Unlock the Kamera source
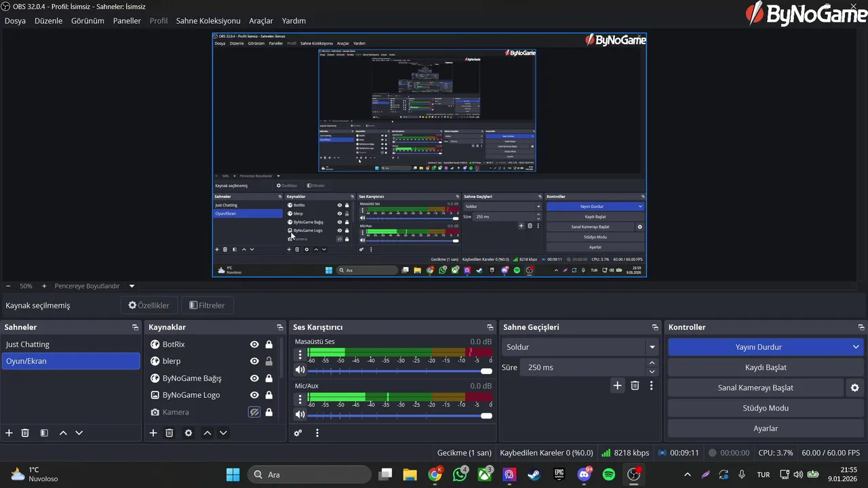The width and height of the screenshot is (868, 488). (269, 412)
